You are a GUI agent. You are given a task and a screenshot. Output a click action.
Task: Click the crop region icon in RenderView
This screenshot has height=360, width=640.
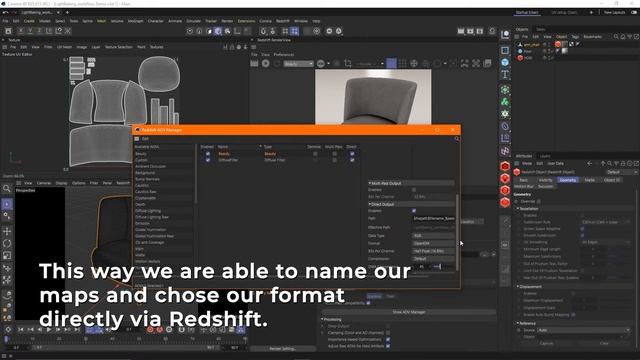click(348, 64)
